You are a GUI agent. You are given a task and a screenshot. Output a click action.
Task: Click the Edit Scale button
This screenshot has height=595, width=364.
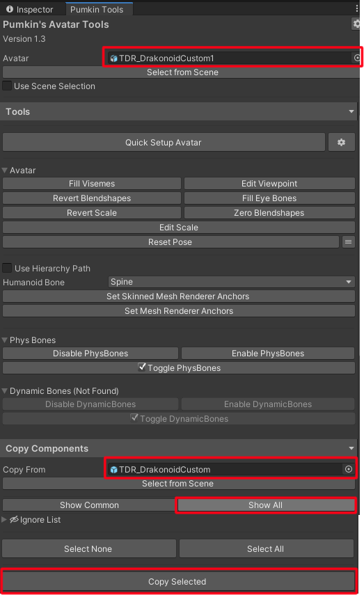pyautogui.click(x=179, y=228)
